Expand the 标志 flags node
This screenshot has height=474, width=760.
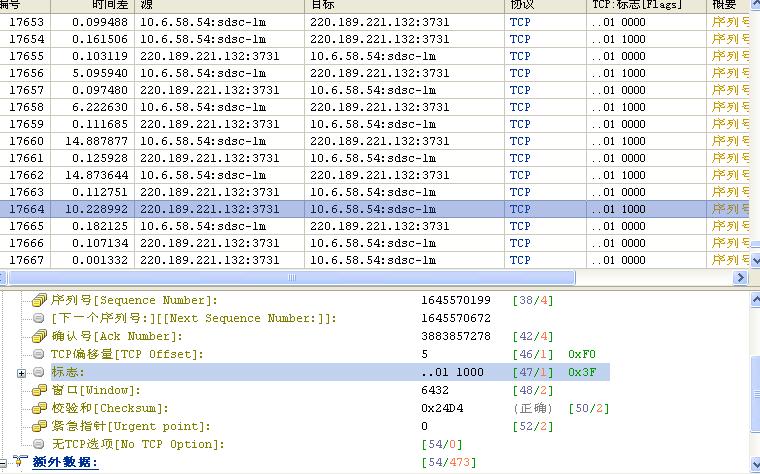coord(21,373)
